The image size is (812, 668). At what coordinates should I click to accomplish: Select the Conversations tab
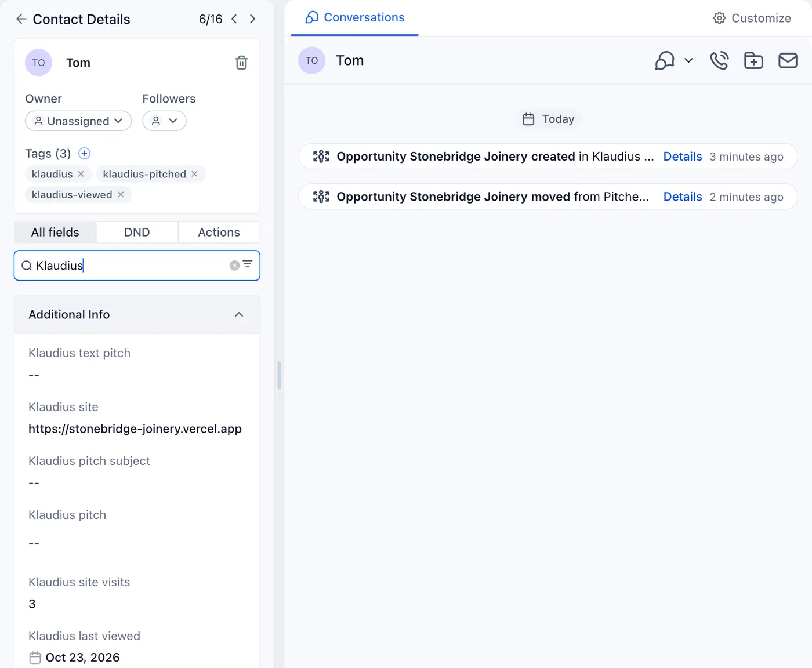click(354, 18)
